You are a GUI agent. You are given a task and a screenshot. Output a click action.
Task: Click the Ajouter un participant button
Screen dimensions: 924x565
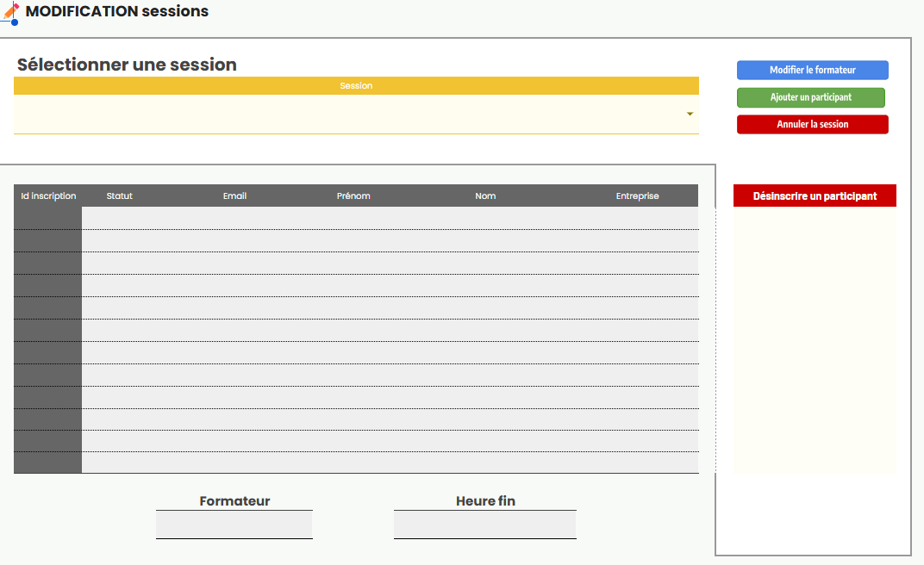[811, 97]
